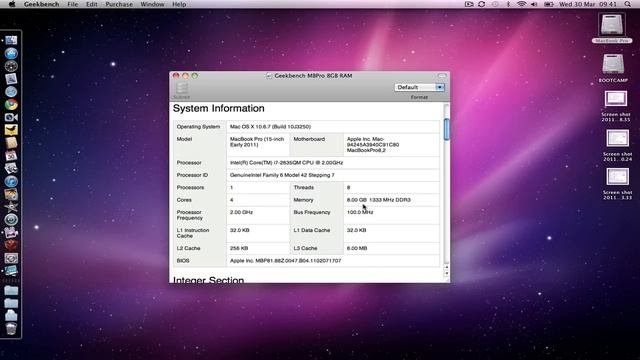Click the '256 KB' L2 Cache value

tap(239, 248)
